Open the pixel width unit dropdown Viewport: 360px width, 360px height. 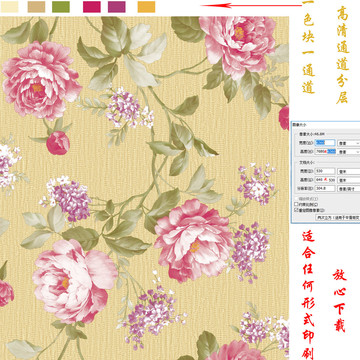(x=349, y=143)
